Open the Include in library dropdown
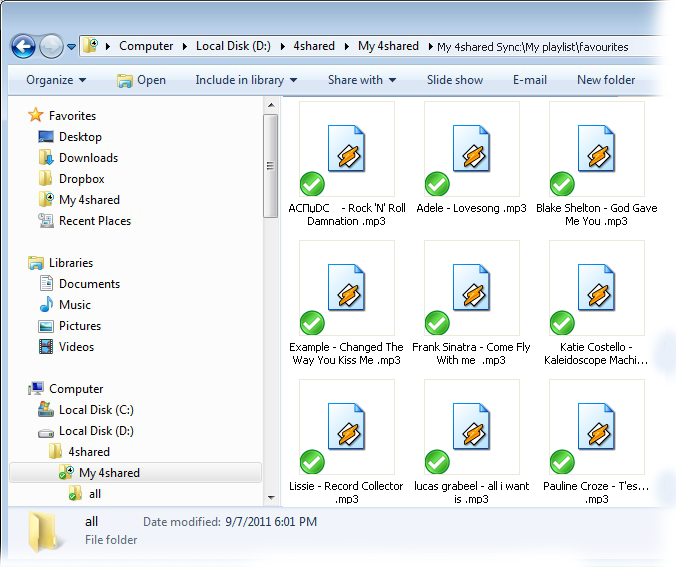The width and height of the screenshot is (676, 572). (245, 80)
